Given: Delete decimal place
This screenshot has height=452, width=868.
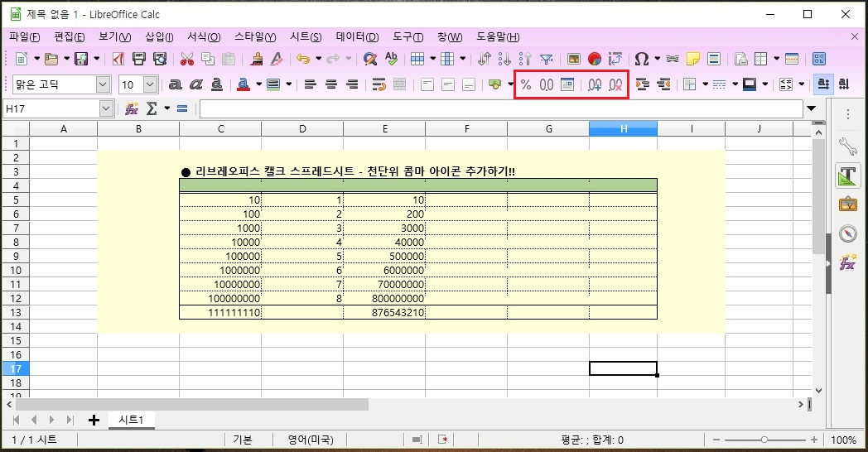Looking at the screenshot, I should pyautogui.click(x=615, y=84).
